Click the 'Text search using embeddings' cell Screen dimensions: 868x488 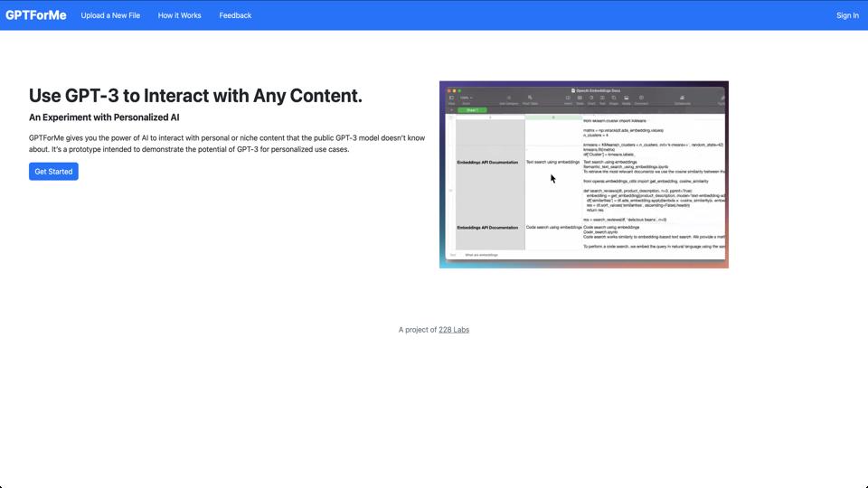pos(552,163)
